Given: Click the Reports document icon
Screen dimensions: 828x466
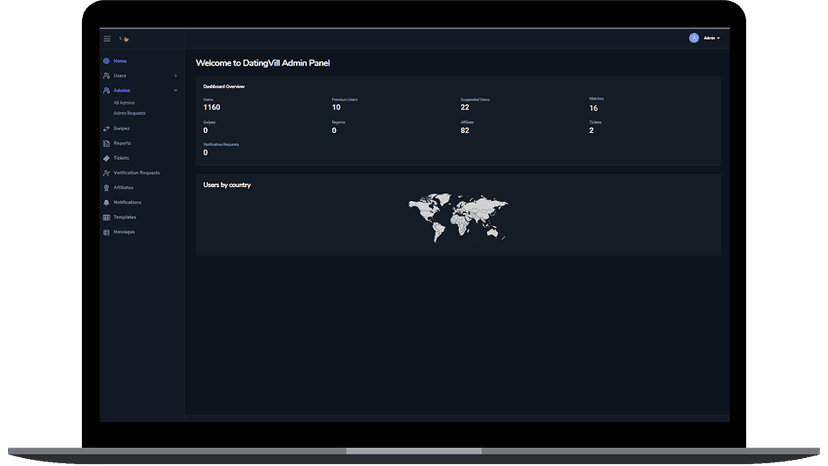Looking at the screenshot, I should click(107, 143).
